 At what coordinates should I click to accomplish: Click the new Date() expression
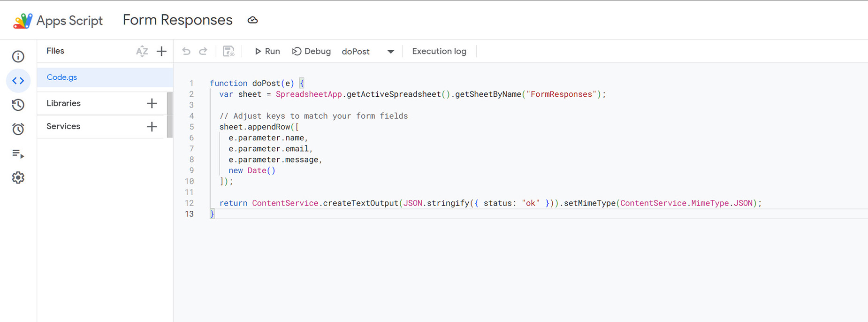click(x=252, y=170)
